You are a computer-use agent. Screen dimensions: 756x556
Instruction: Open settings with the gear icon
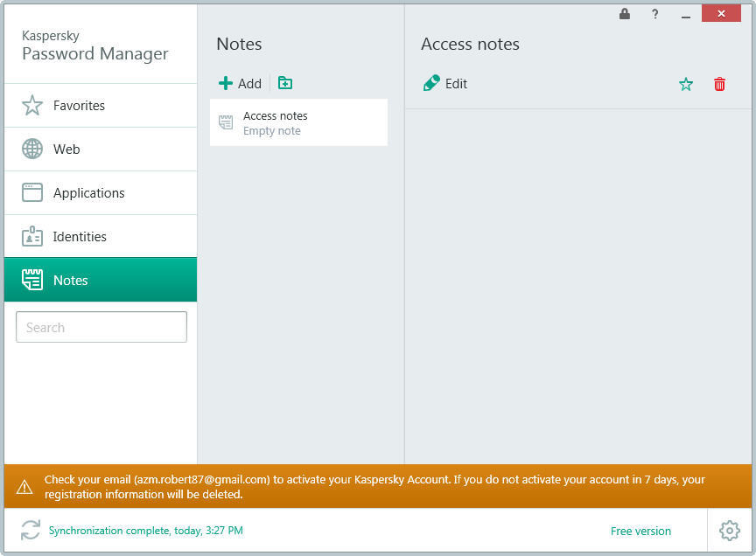click(x=730, y=531)
